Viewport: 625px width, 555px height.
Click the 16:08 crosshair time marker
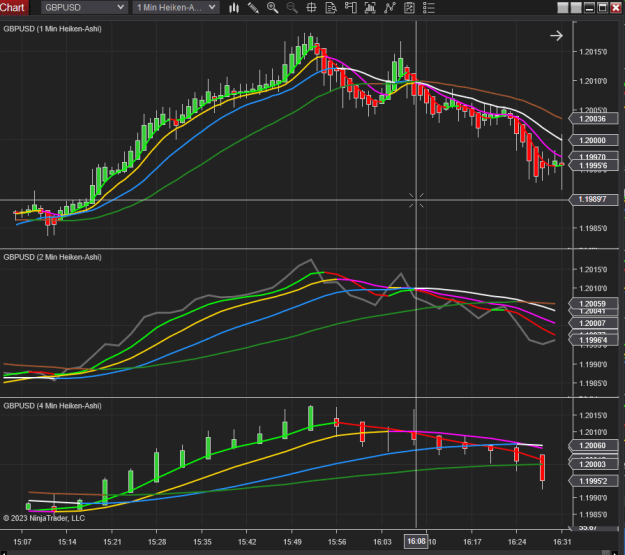point(416,541)
